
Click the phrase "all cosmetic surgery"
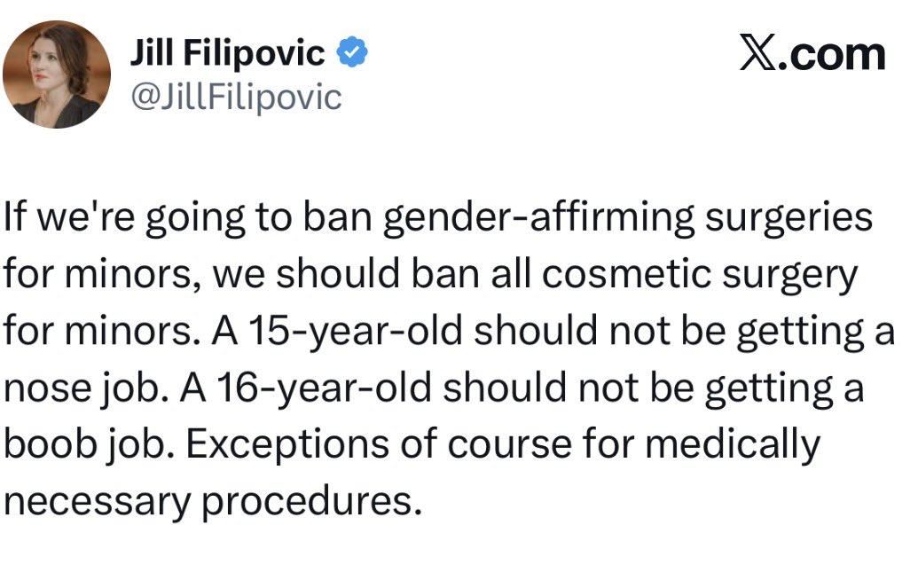[656, 277]
